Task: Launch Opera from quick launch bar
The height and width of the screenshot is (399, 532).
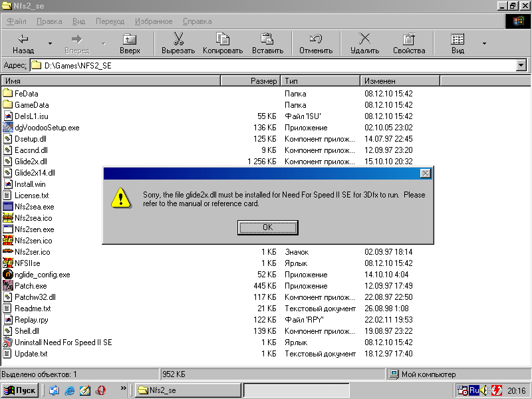Action: [x=100, y=390]
